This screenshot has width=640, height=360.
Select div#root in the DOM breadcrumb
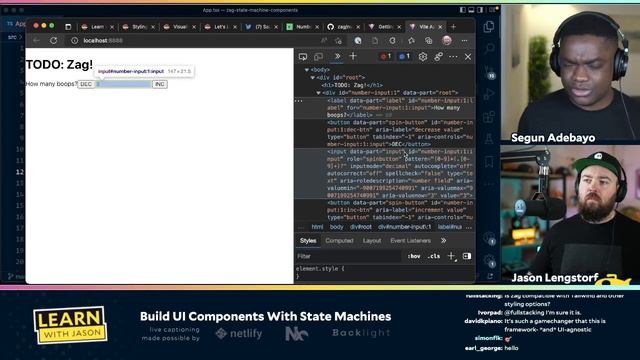(x=360, y=227)
